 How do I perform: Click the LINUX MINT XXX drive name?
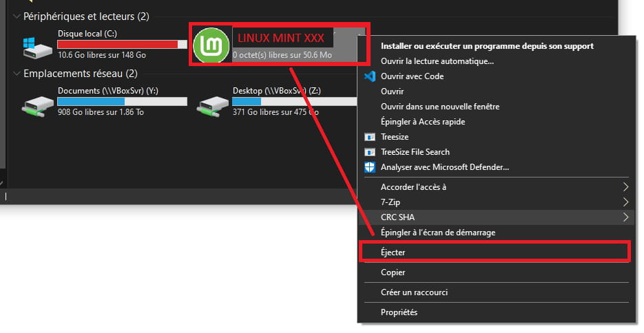[x=281, y=38]
